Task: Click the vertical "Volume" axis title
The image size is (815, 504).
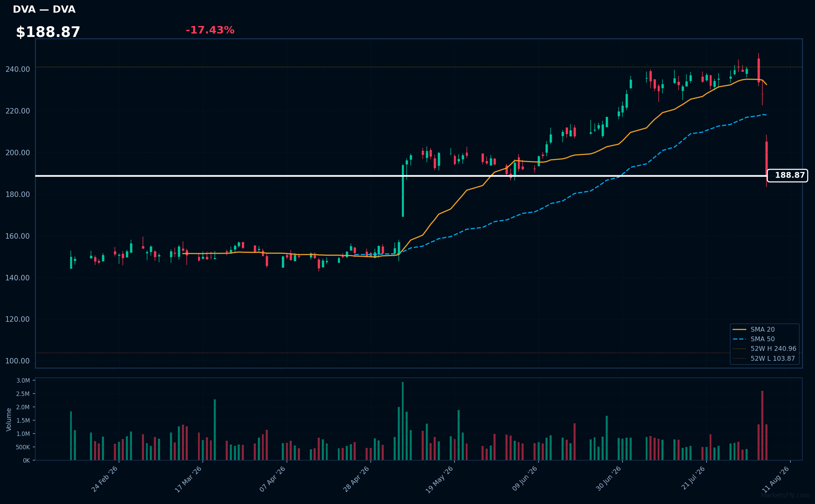Action: [x=9, y=420]
